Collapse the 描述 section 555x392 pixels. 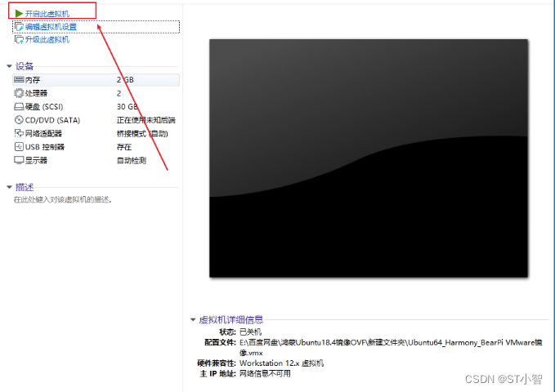[x=9, y=187]
